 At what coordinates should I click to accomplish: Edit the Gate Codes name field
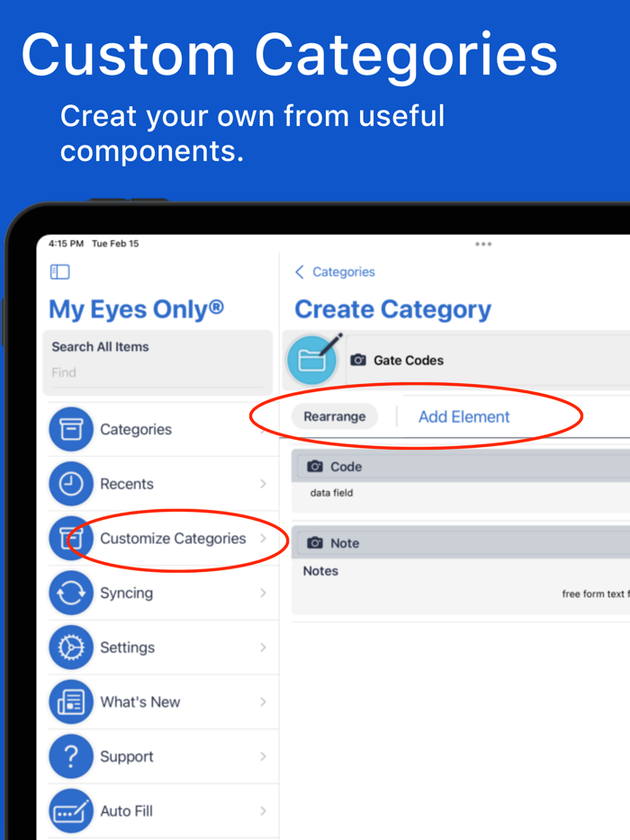pos(488,360)
